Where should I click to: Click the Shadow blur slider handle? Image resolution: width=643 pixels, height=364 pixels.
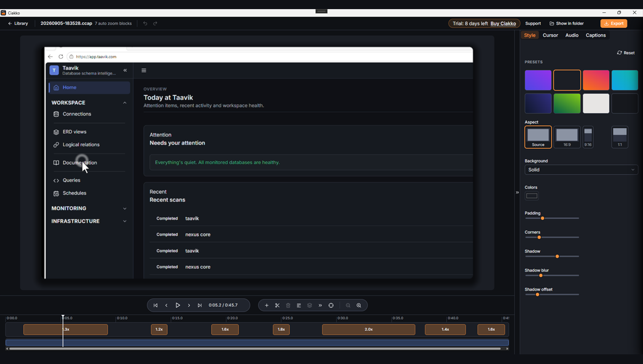point(541,276)
